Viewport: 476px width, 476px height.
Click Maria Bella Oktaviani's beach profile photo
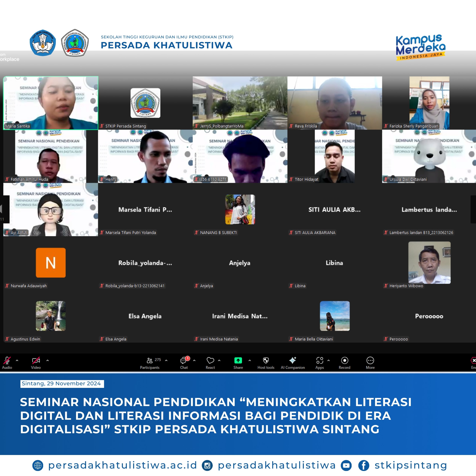tap(335, 316)
